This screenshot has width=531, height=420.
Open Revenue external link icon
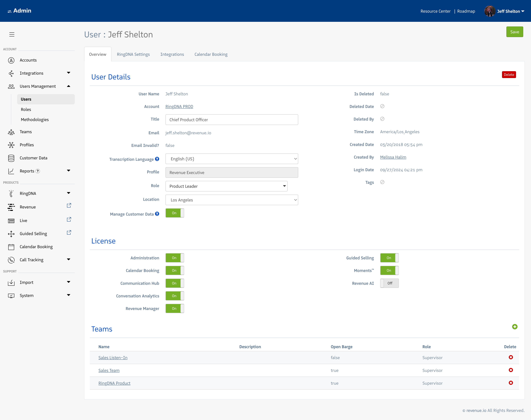coord(69,206)
